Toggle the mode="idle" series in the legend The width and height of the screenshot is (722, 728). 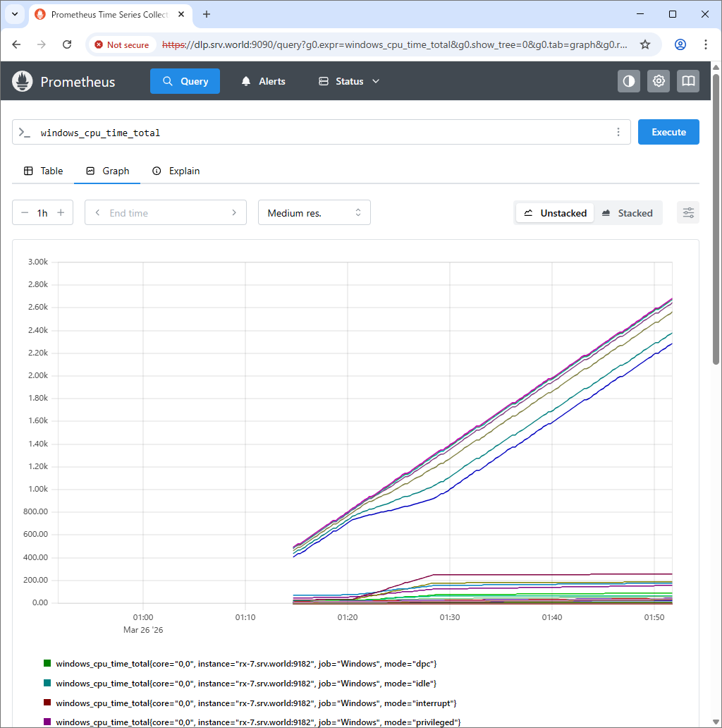click(x=246, y=684)
